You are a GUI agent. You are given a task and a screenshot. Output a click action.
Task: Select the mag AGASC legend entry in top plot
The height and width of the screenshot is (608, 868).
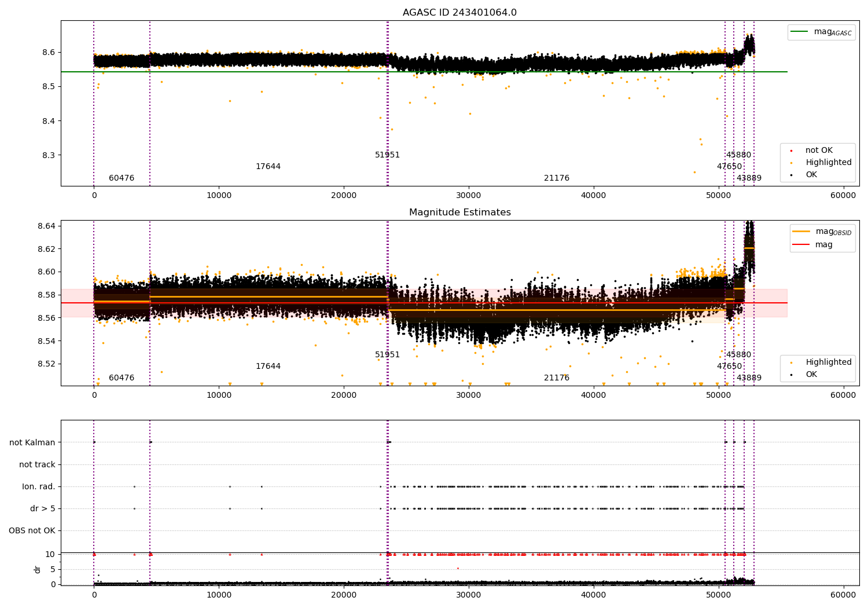click(821, 32)
